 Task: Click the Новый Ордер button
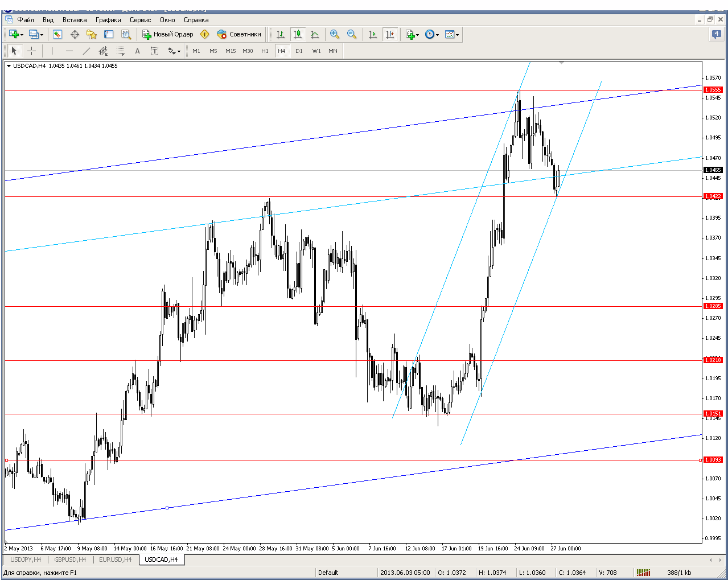168,35
